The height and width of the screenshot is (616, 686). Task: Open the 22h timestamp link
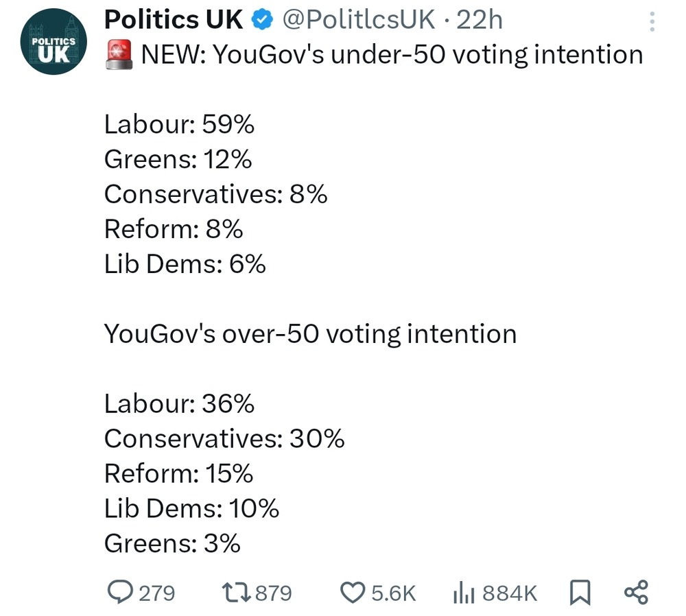tap(480, 21)
